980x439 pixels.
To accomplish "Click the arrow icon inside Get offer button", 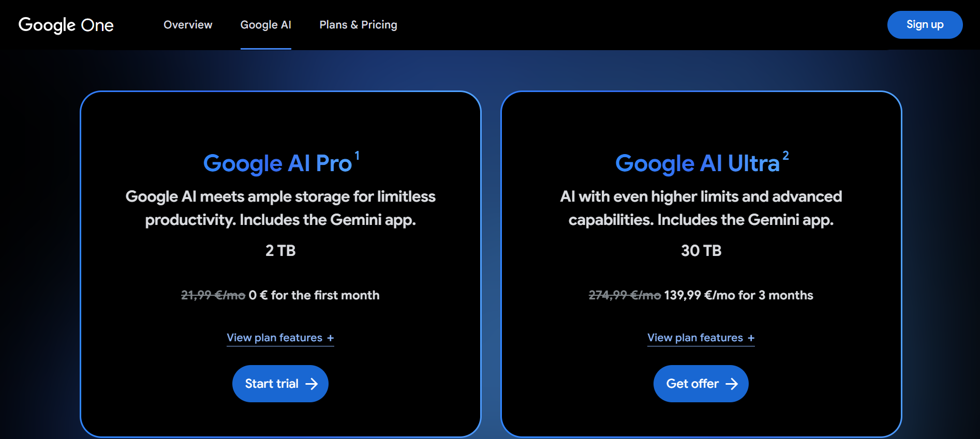I will click(x=733, y=383).
